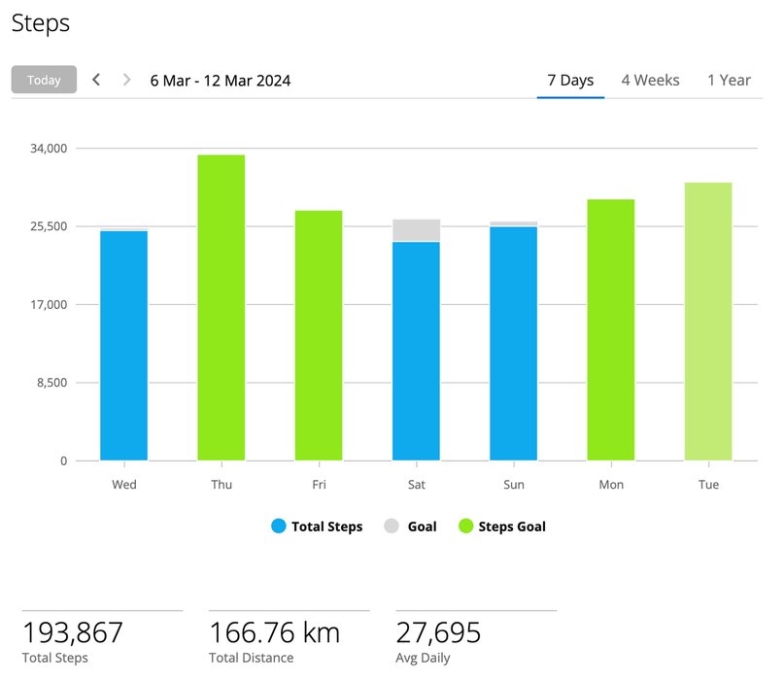The width and height of the screenshot is (784, 680).
Task: Switch to the 7 Days tab
Action: [570, 80]
